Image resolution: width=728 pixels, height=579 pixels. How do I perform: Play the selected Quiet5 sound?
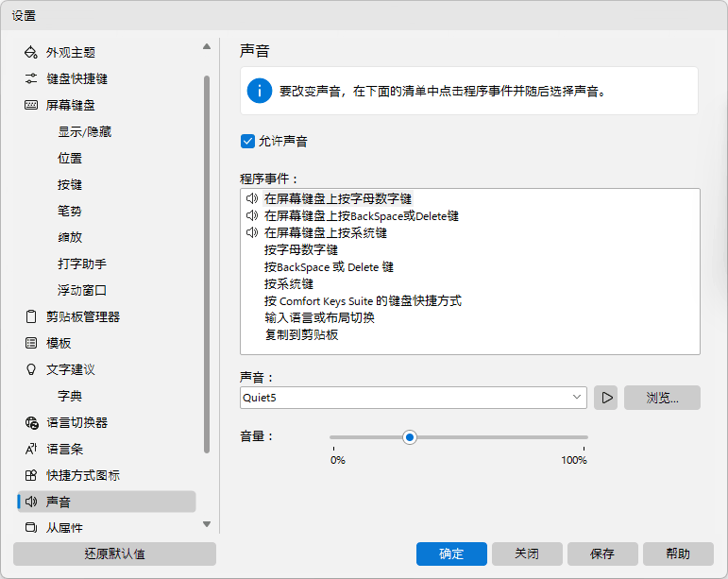[606, 398]
